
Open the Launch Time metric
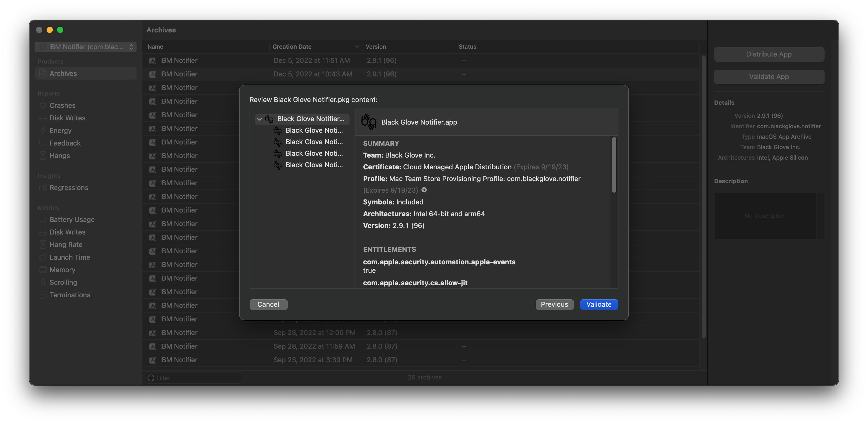click(70, 257)
